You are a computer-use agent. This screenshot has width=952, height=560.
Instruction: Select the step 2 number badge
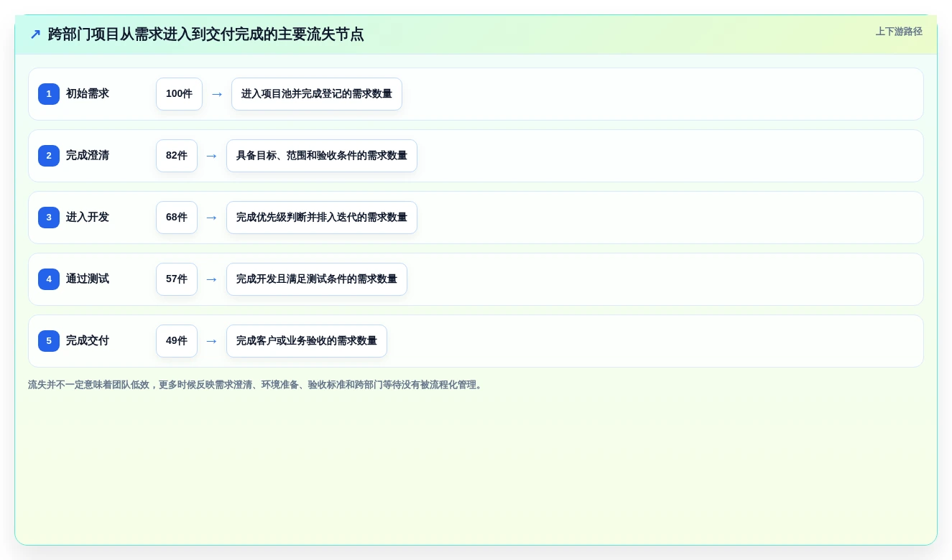point(49,156)
